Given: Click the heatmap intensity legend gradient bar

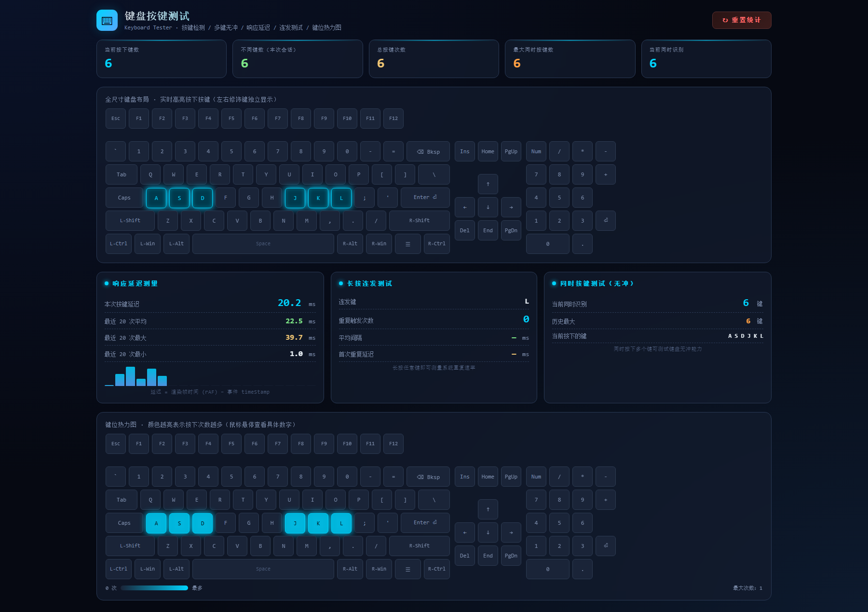Looking at the screenshot, I should [154, 588].
